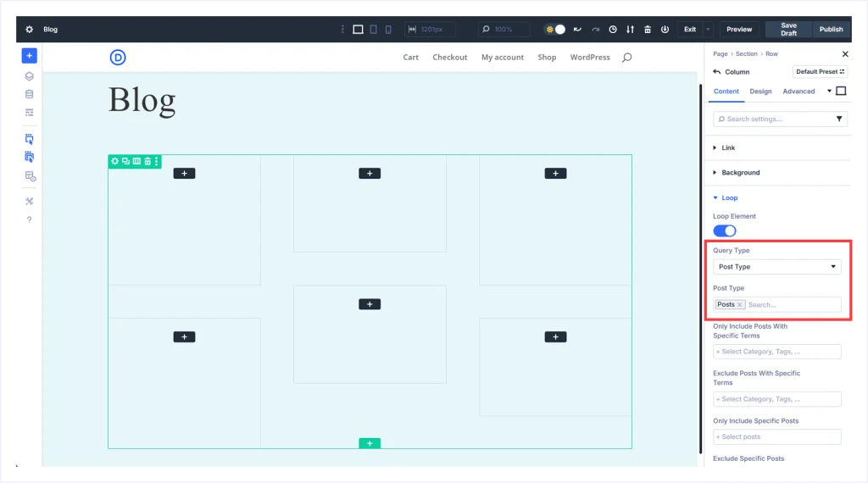Undo the last change

coord(577,30)
